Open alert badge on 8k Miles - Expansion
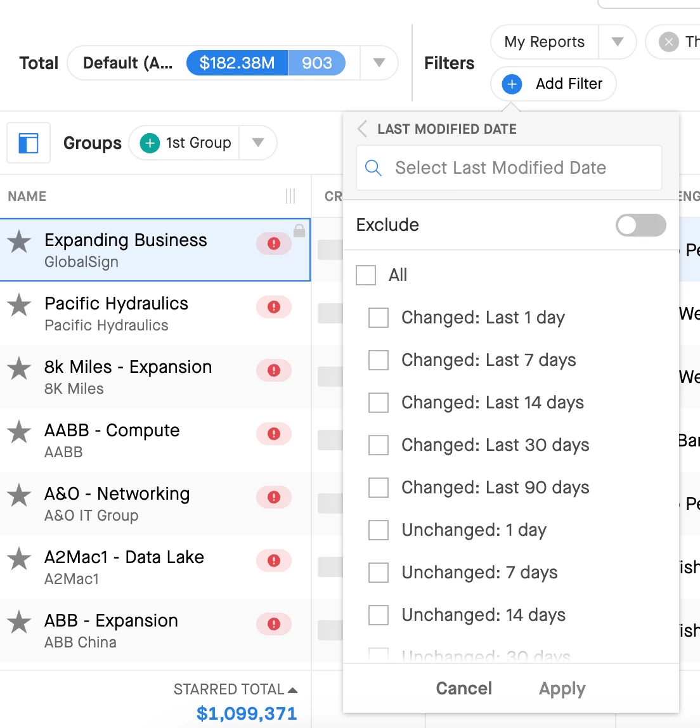 point(274,370)
